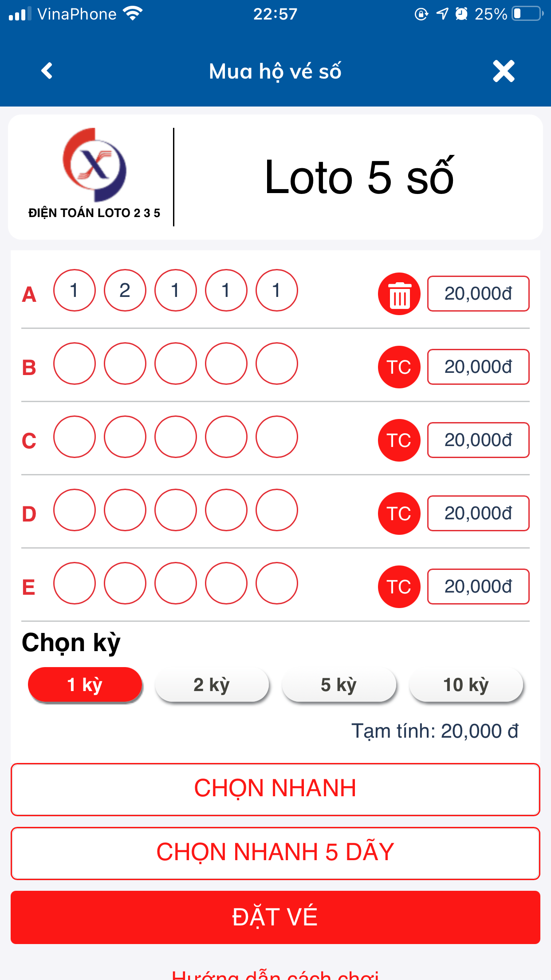
Task: Close the Mua hộ vé số screen
Action: point(504,71)
